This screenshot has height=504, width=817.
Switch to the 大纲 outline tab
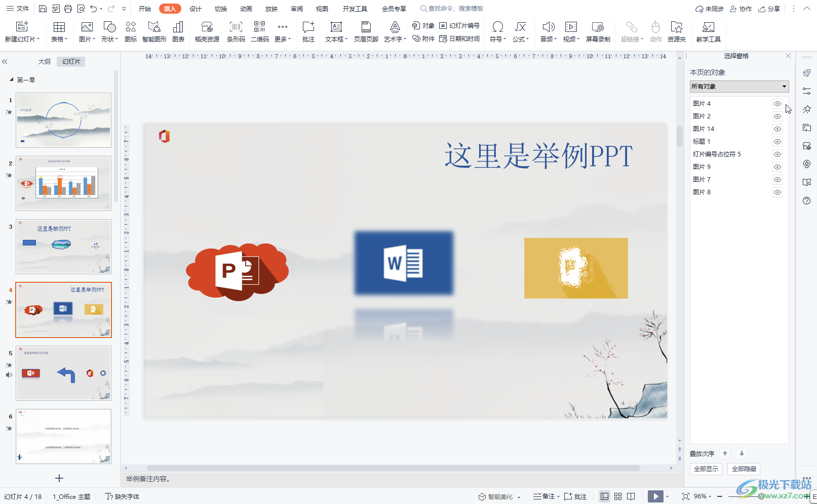(x=45, y=61)
